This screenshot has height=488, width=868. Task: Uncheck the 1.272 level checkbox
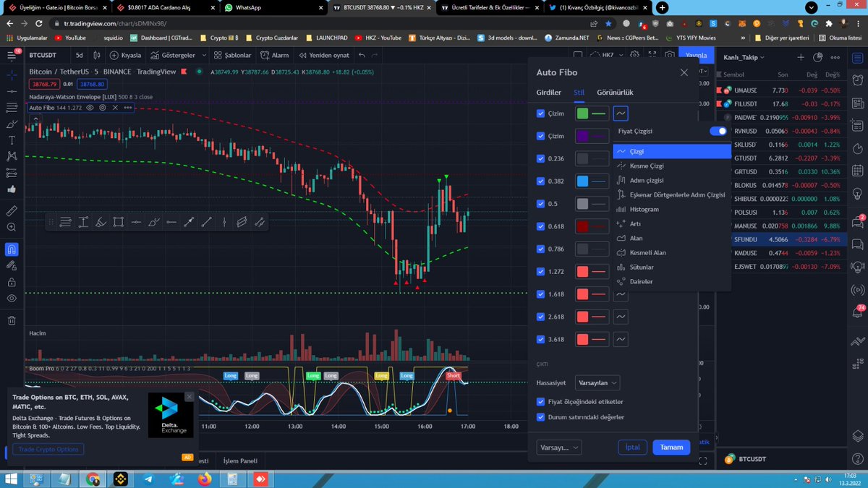pyautogui.click(x=541, y=272)
